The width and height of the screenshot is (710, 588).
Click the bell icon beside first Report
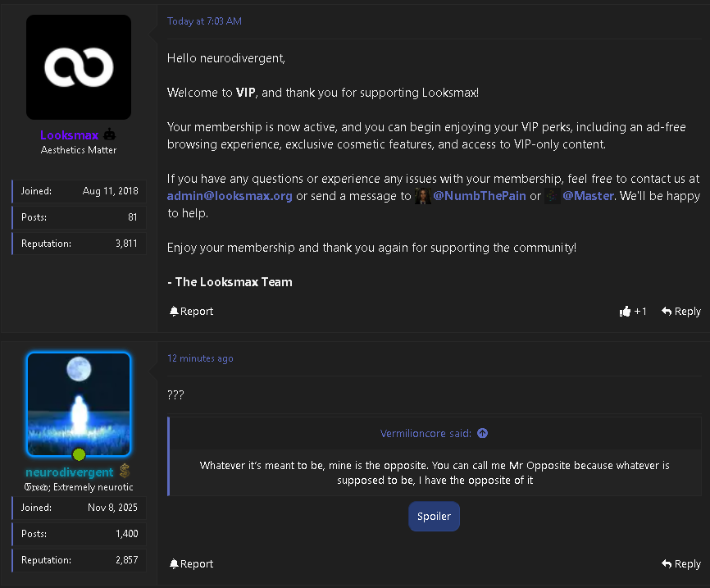[174, 311]
